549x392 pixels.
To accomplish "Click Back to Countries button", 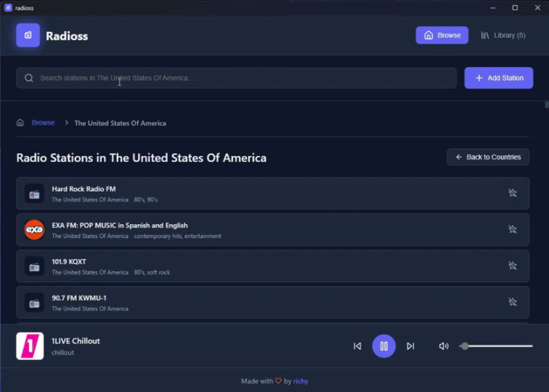I will coord(488,157).
